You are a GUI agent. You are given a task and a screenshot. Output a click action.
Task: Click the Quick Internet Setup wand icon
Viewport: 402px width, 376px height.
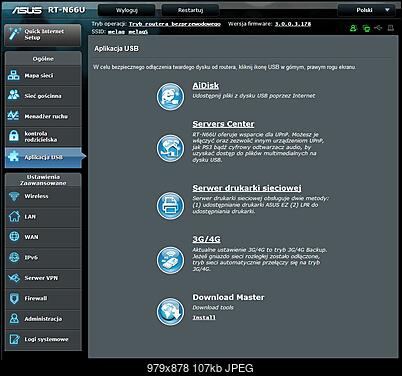pyautogui.click(x=15, y=35)
